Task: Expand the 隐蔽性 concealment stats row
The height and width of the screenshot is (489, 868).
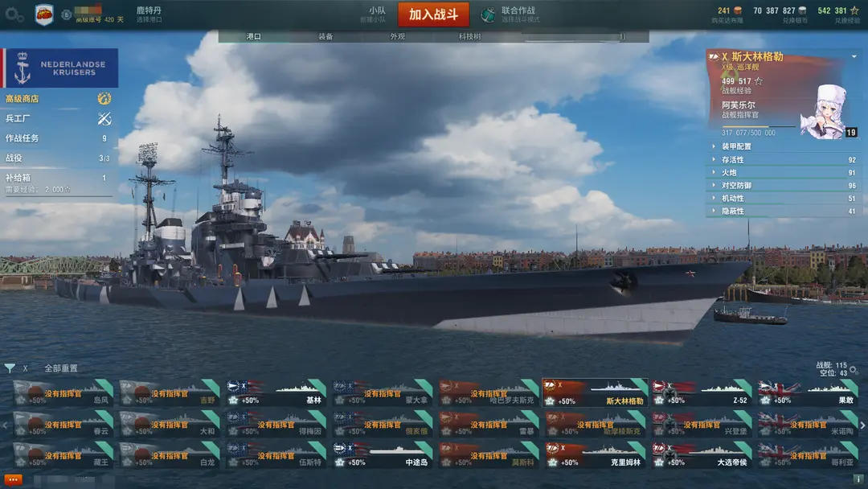Action: (784, 211)
